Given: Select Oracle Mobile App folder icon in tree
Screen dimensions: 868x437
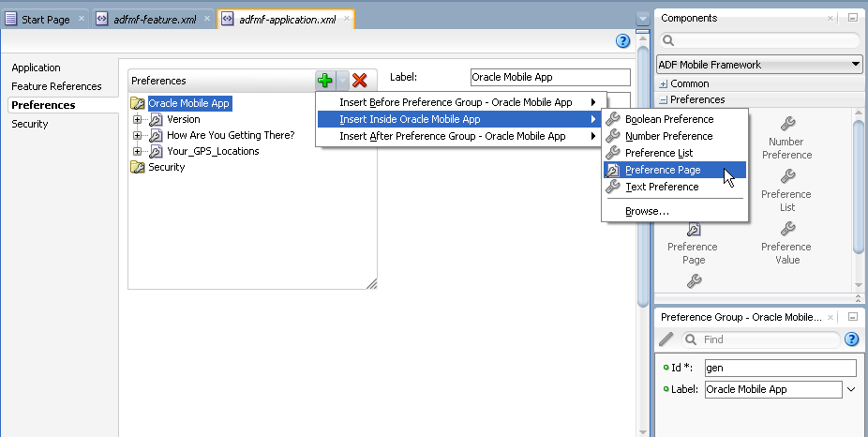Looking at the screenshot, I should click(137, 103).
